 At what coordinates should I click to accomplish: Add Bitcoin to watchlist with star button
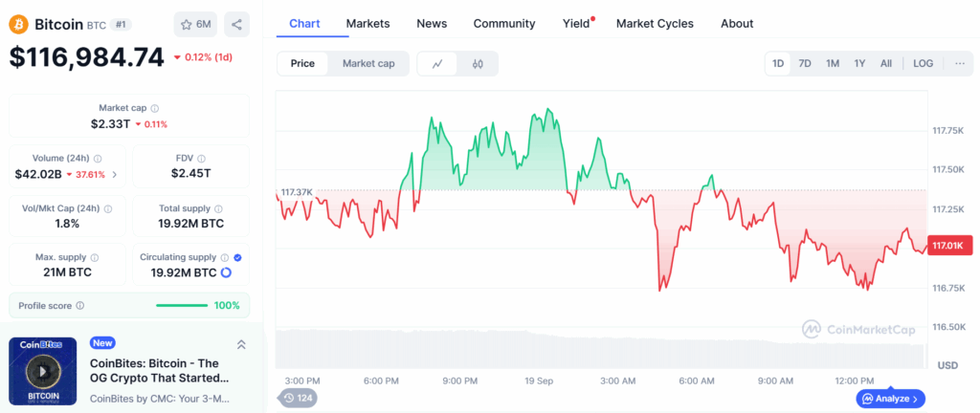pyautogui.click(x=195, y=24)
